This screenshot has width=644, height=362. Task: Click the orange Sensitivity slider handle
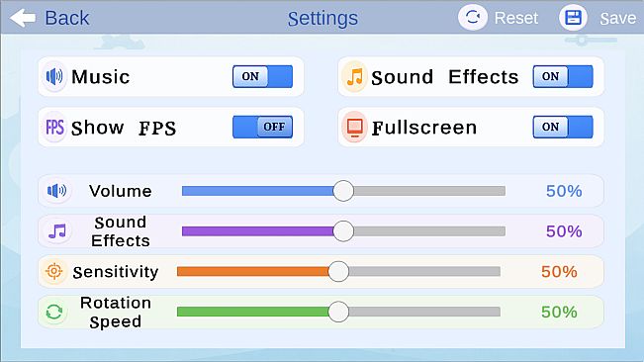[338, 271]
